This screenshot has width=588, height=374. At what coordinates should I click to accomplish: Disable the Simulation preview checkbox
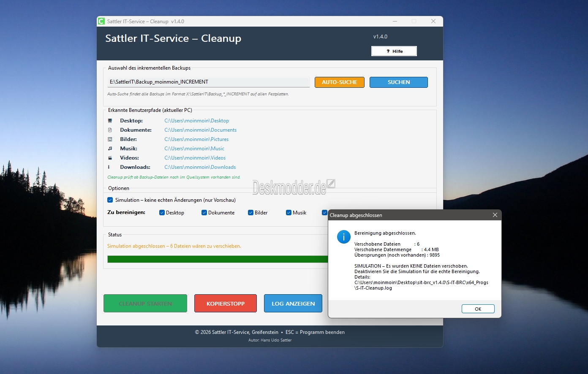tap(110, 200)
